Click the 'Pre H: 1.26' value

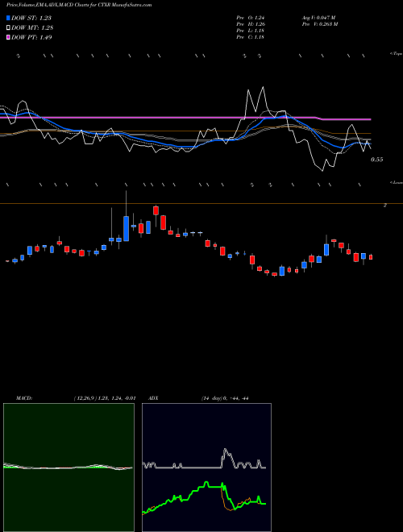251,24
